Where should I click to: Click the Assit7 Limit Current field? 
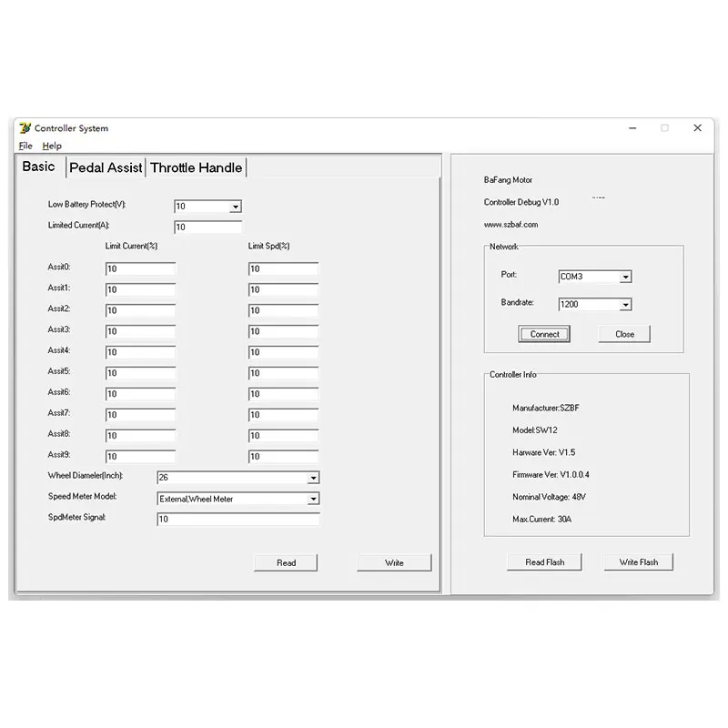coord(141,415)
